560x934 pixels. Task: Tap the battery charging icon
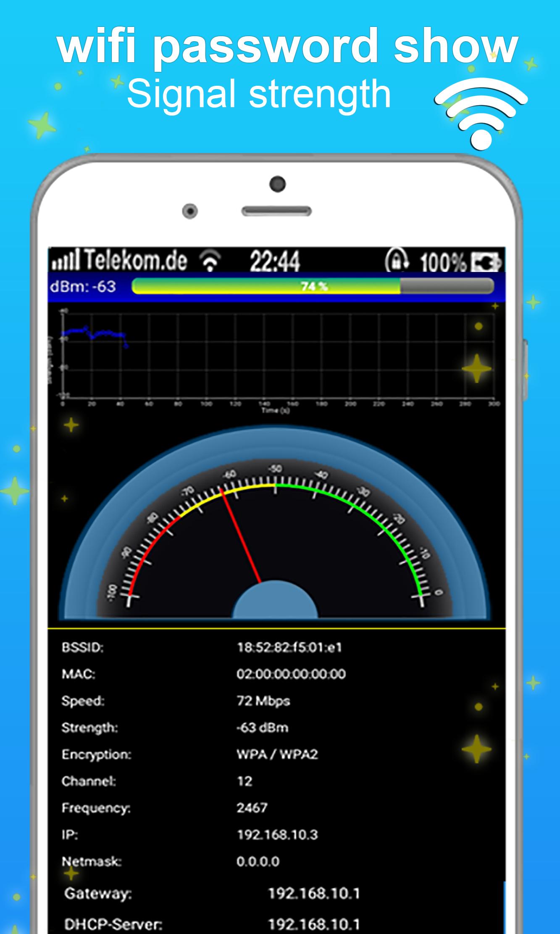[486, 262]
